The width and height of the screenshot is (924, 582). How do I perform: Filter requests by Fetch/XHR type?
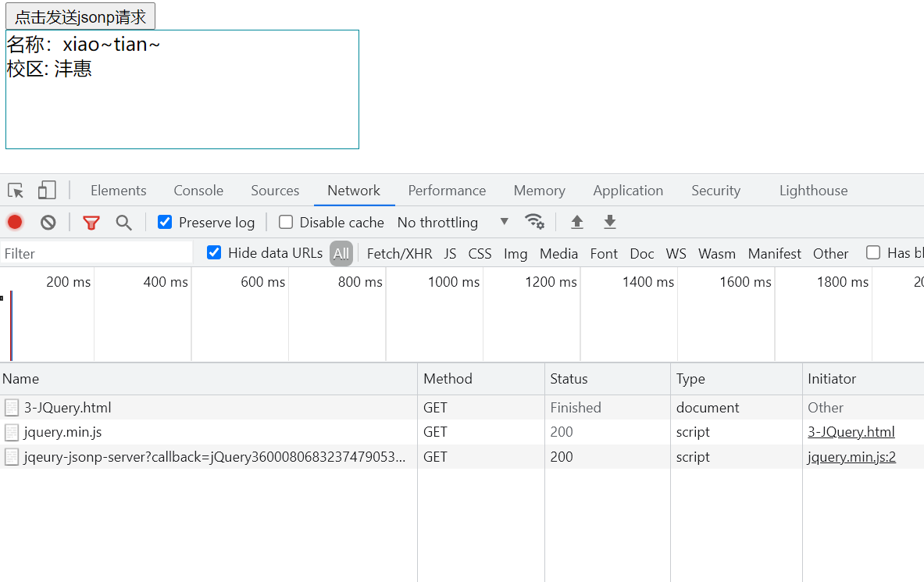399,253
